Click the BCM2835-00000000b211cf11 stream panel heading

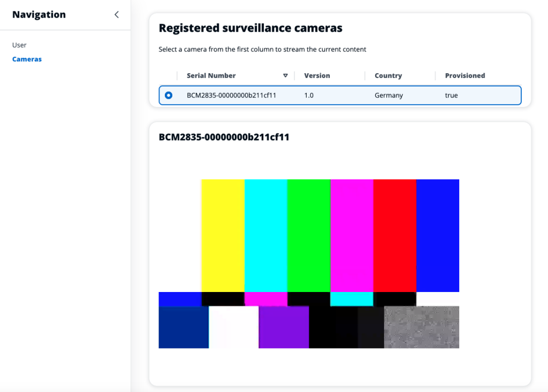[224, 137]
